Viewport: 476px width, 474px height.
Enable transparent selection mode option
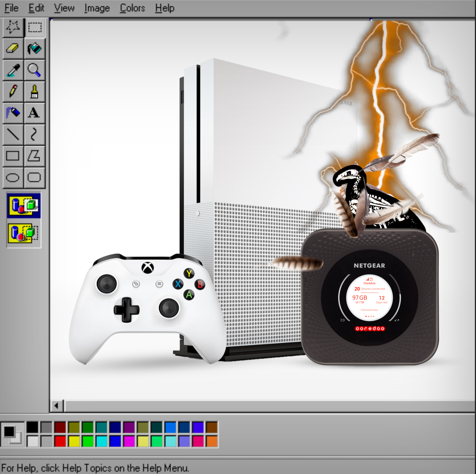[24, 233]
